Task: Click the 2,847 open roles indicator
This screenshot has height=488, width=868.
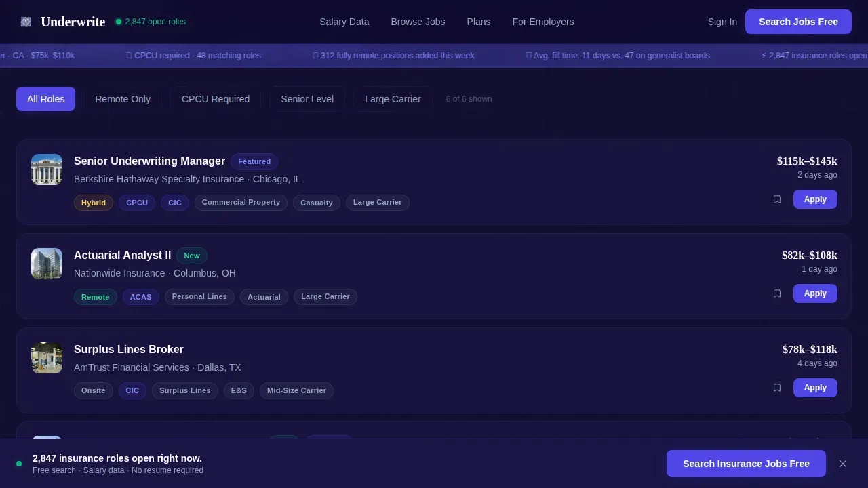Action: (x=151, y=22)
